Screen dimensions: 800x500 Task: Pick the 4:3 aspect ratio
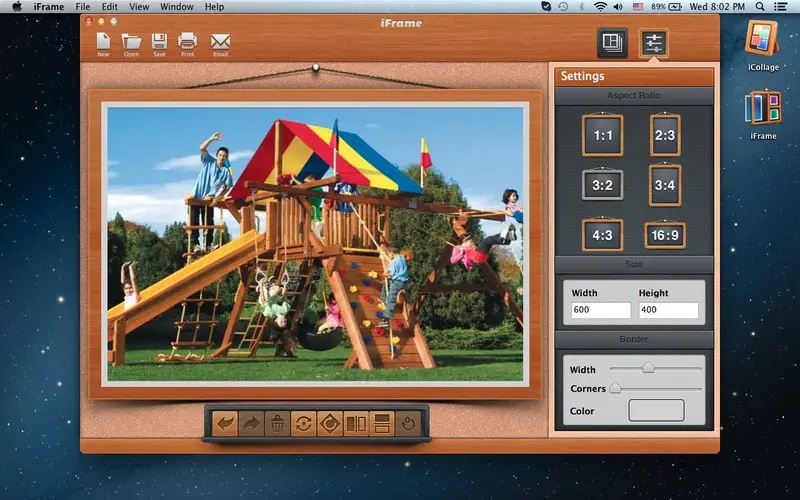(603, 235)
